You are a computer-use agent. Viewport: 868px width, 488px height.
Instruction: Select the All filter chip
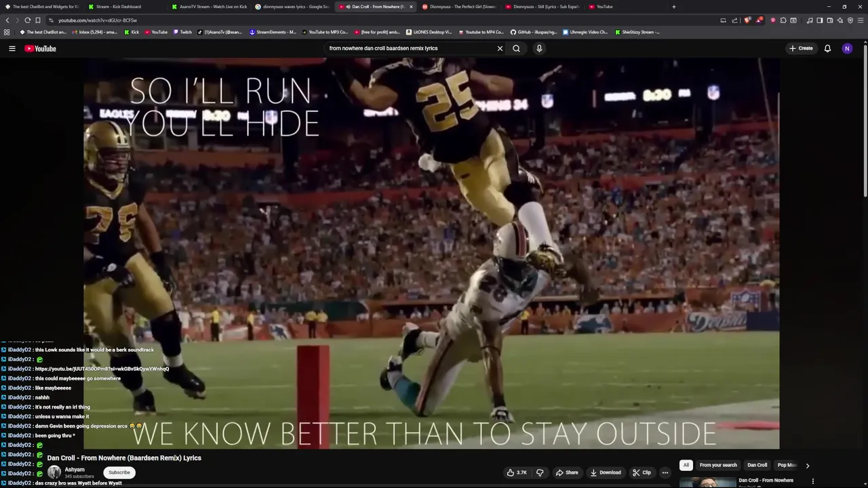pyautogui.click(x=686, y=465)
